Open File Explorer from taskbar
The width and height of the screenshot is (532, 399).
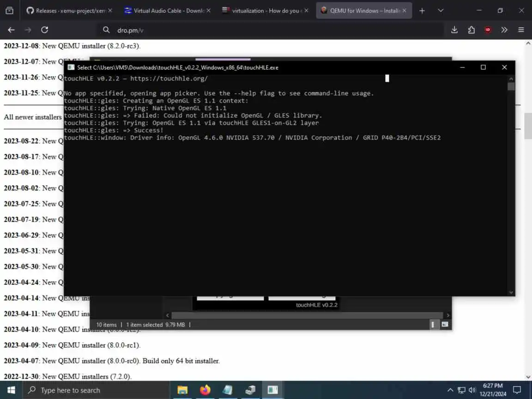182,390
